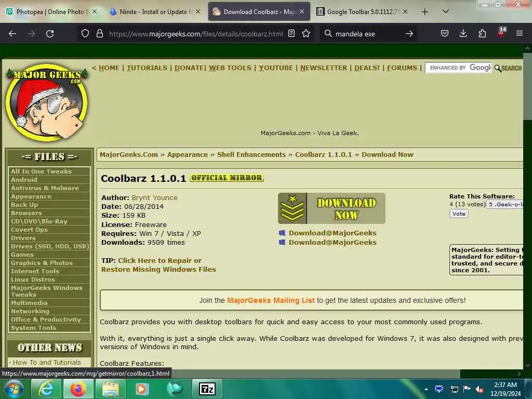Screen dimensions: 532x399
Task: Click first Download@MajorGeeks mirror link
Action: (332, 233)
